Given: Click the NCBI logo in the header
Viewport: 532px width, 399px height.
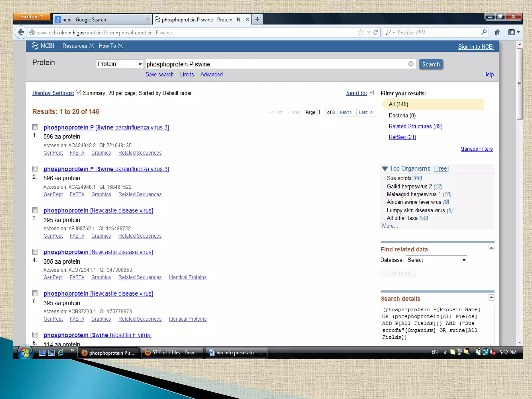Looking at the screenshot, I should coord(43,46).
